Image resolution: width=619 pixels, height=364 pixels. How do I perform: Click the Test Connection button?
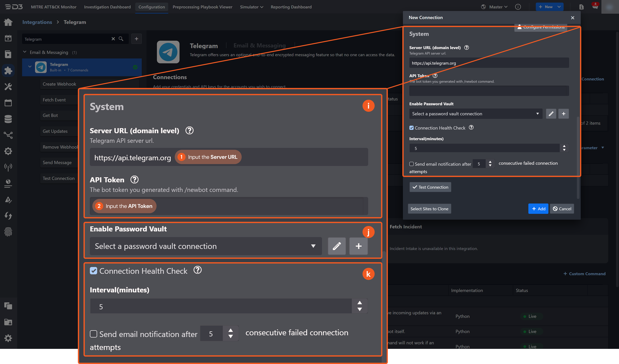click(x=430, y=187)
